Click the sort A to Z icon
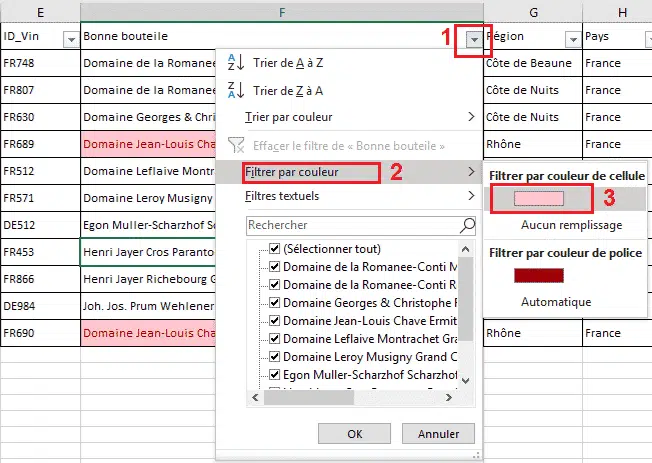 (236, 62)
